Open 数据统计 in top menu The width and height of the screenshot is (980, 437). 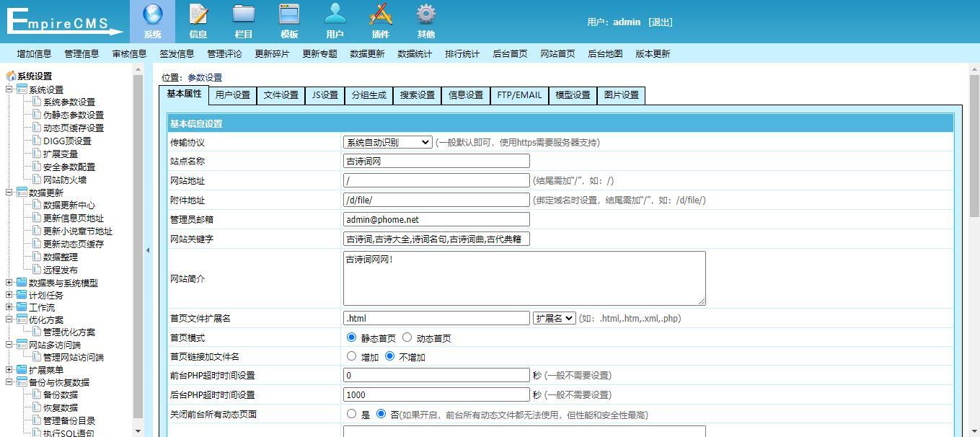click(x=415, y=53)
